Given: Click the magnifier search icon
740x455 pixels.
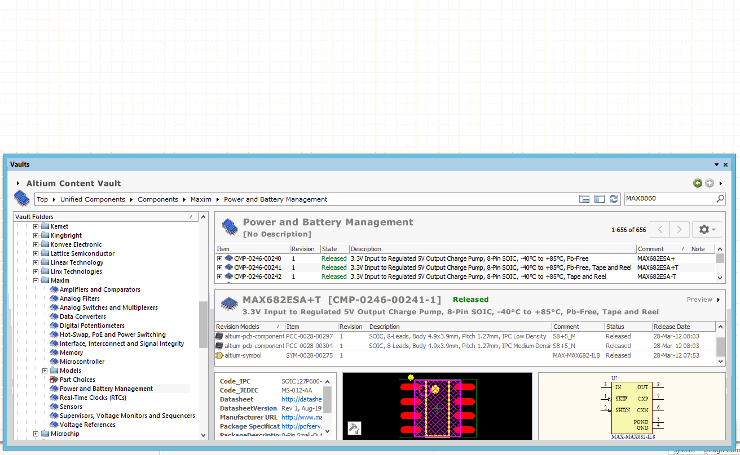Looking at the screenshot, I should click(x=720, y=199).
